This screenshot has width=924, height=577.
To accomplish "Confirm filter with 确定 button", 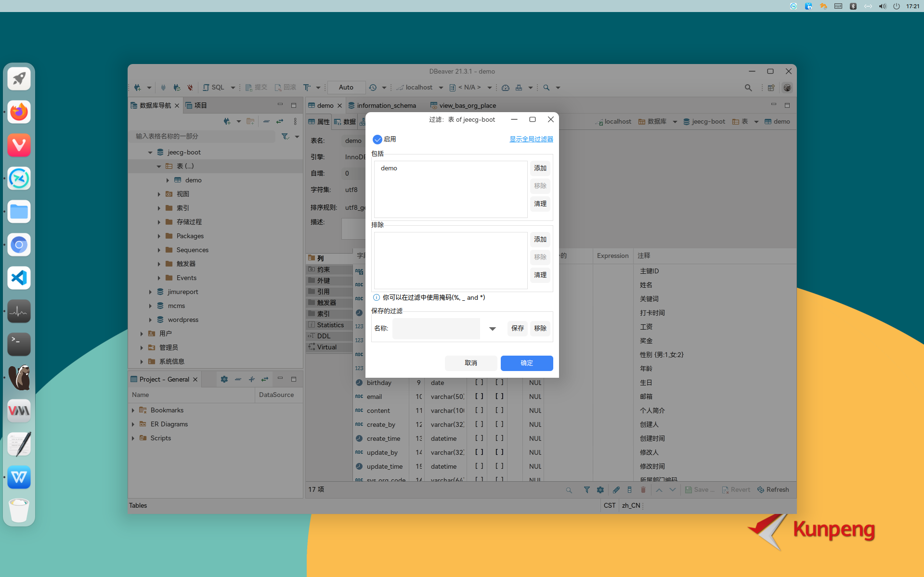I will pos(526,363).
